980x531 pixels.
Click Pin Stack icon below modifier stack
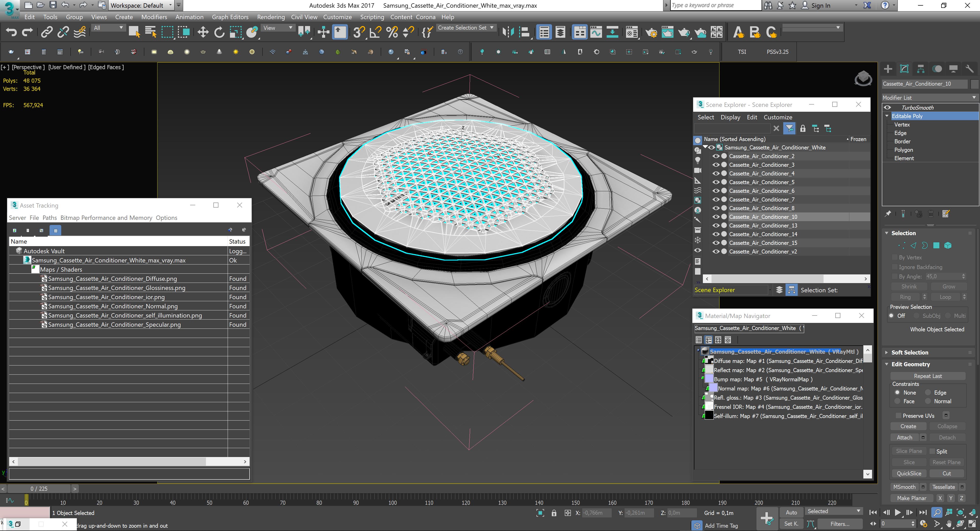(x=888, y=214)
